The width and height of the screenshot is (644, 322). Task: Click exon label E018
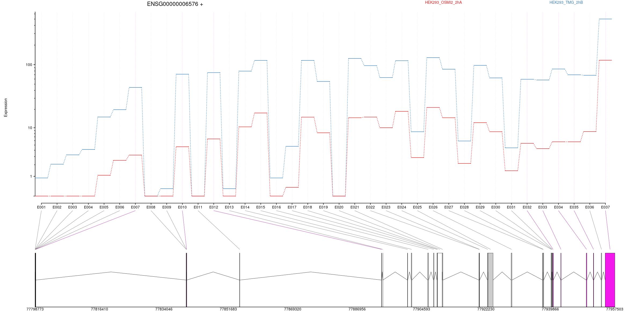tap(308, 207)
